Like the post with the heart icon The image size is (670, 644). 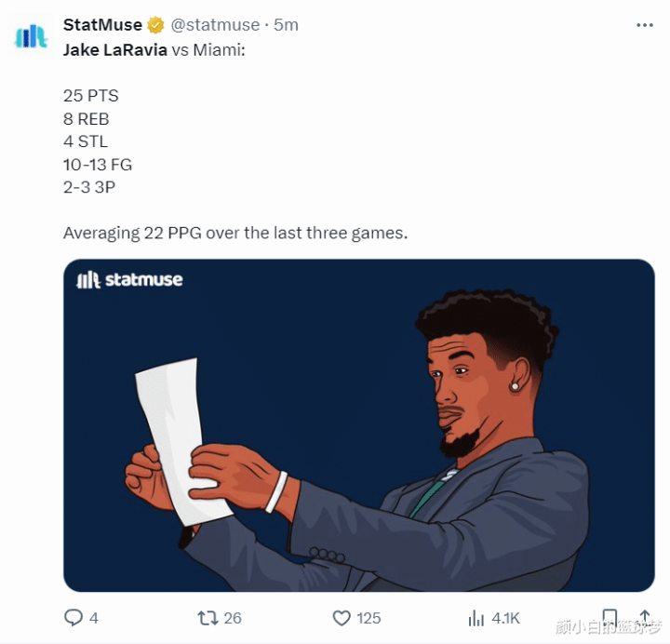342,617
